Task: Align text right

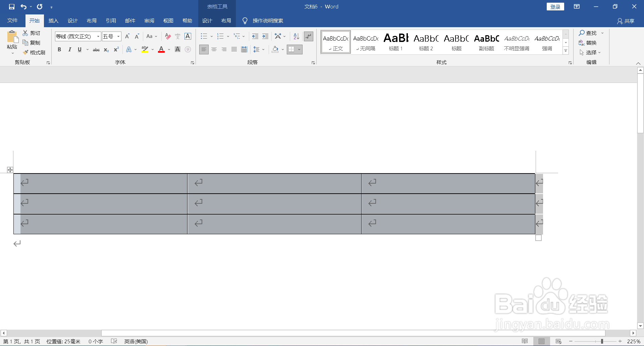Action: (x=224, y=49)
